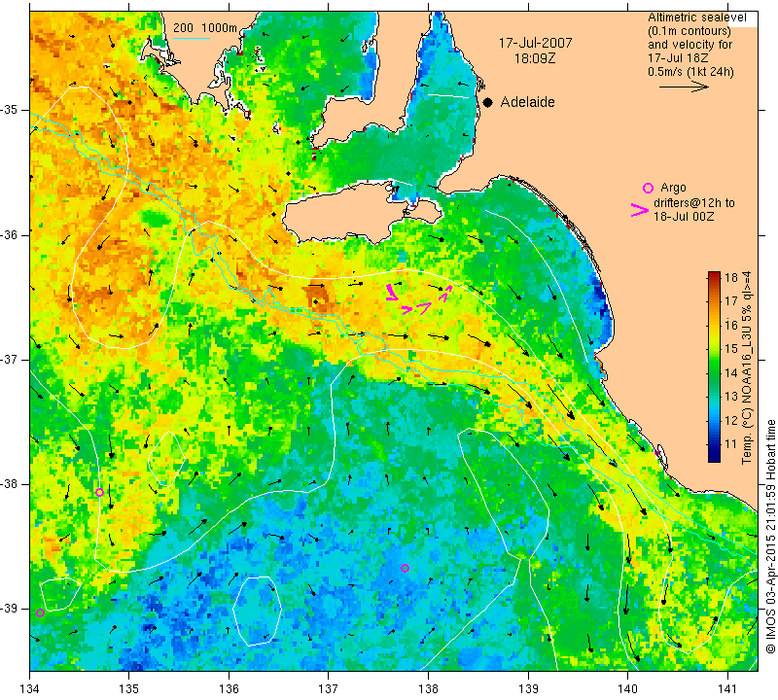Click the '18-Jul 00Z' legend text
The height and width of the screenshot is (700, 778).
click(x=684, y=216)
